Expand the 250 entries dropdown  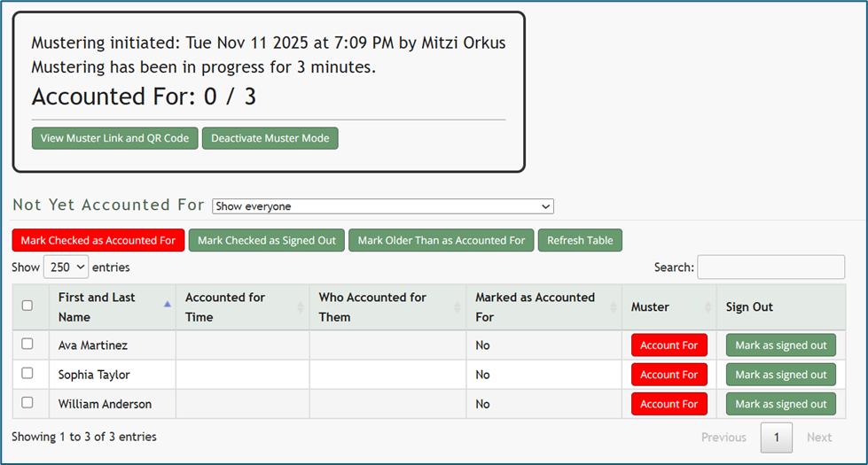[x=66, y=267]
